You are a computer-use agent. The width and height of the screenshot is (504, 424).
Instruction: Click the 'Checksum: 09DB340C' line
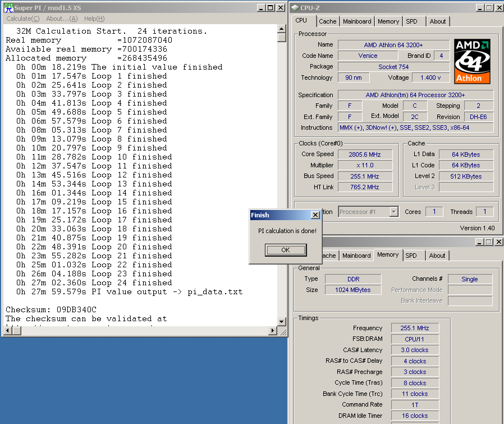pyautogui.click(x=51, y=309)
